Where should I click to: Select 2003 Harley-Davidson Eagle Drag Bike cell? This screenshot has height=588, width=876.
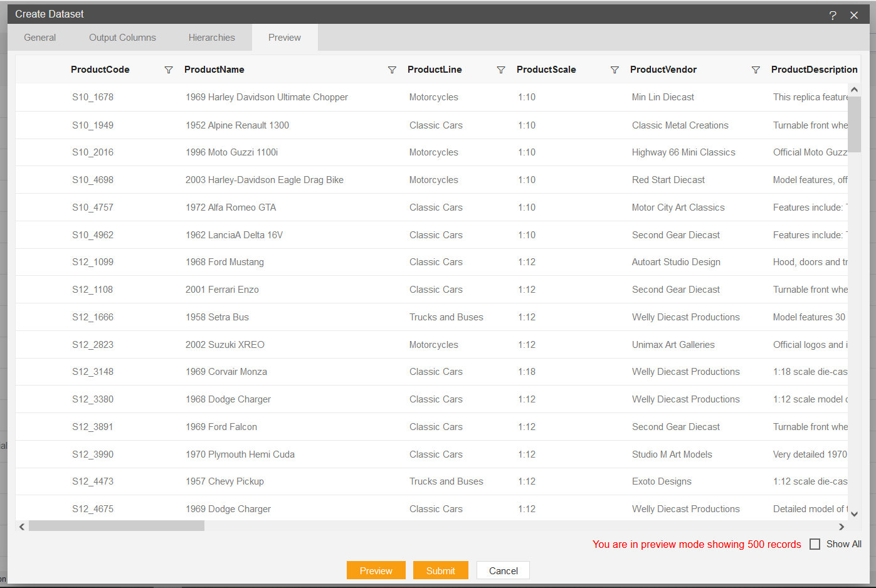click(x=265, y=180)
